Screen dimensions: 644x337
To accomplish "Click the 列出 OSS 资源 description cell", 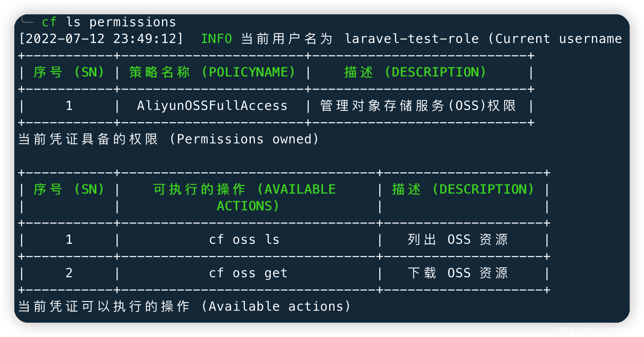I will (458, 239).
